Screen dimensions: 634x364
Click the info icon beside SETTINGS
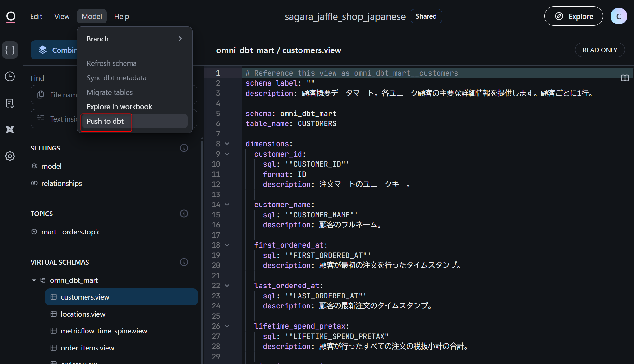[x=184, y=148]
